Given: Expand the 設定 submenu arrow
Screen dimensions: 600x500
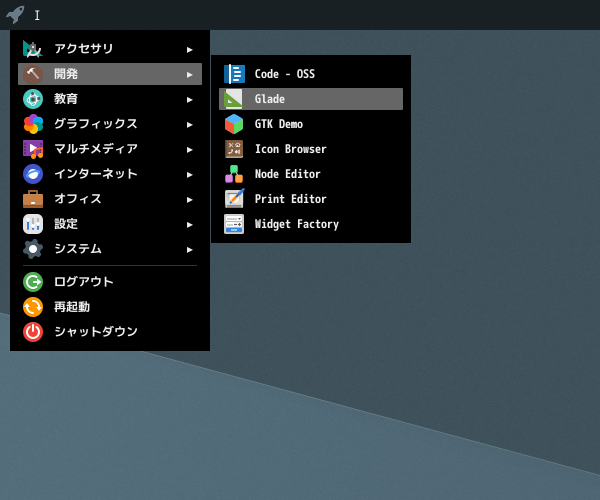Looking at the screenshot, I should tap(189, 225).
